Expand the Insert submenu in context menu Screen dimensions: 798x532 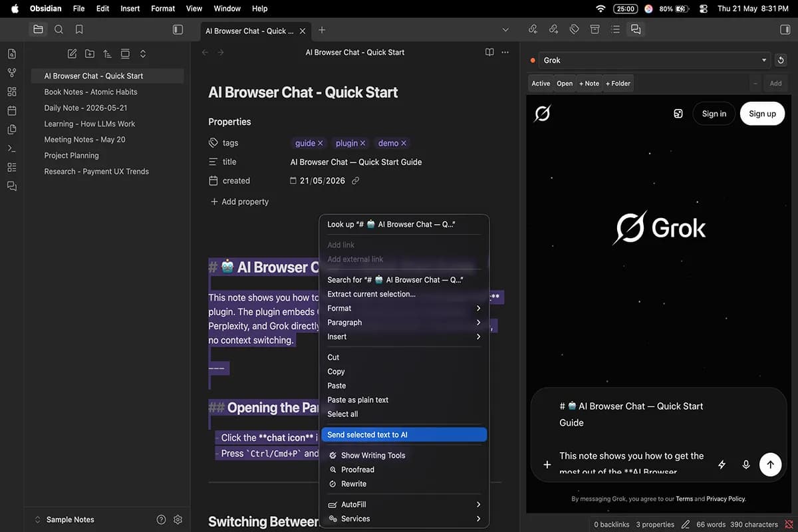404,336
